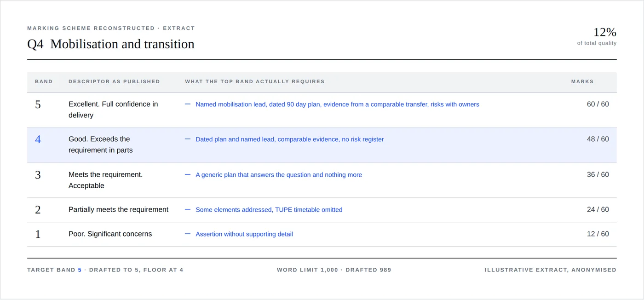
Task: Click the 'Descriptor as published' column header
Action: [114, 81]
